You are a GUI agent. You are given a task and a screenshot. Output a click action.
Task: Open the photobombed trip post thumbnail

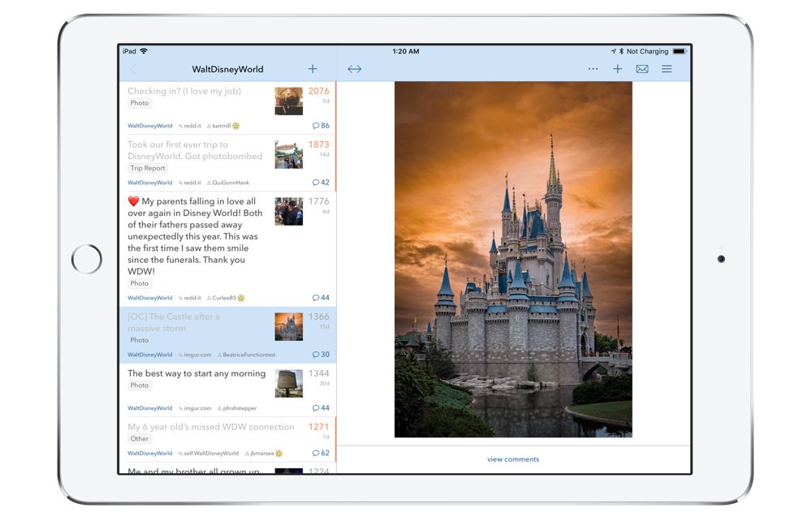(288, 155)
